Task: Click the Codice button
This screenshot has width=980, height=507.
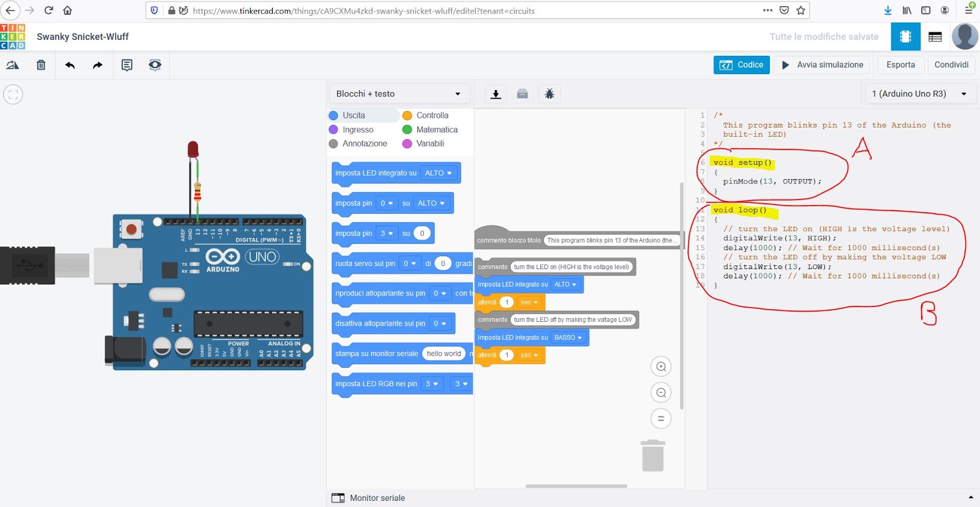Action: pos(741,65)
